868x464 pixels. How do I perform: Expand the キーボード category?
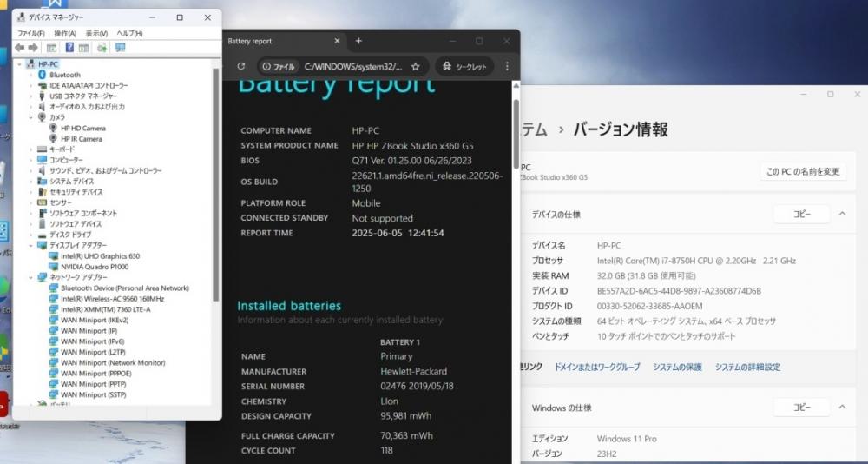[31, 149]
